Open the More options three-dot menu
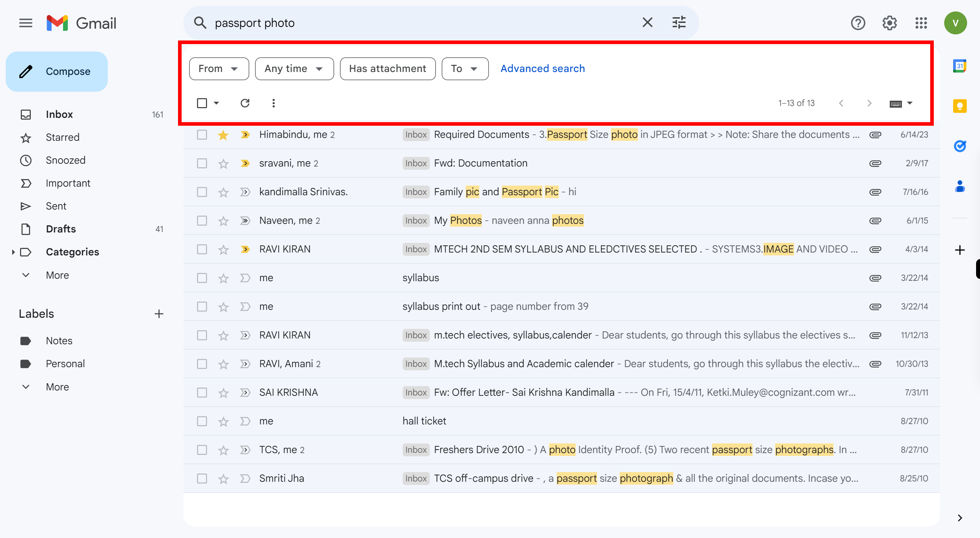The width and height of the screenshot is (980, 538). pyautogui.click(x=274, y=103)
